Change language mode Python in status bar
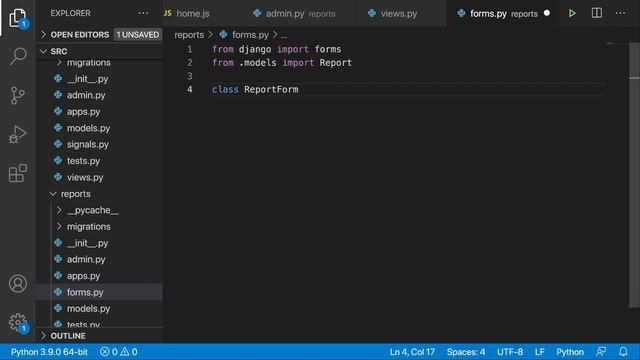Viewport: 640px width, 360px height. coord(570,352)
